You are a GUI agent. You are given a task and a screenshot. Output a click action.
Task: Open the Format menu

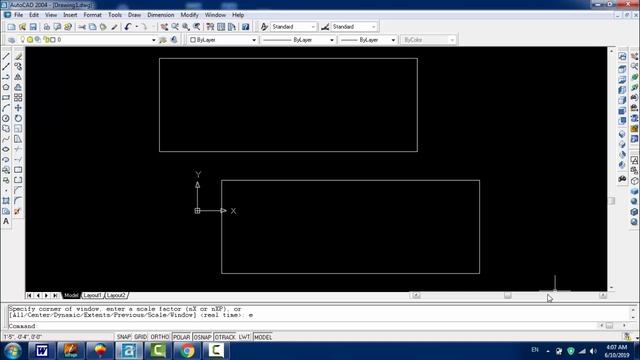[92, 15]
